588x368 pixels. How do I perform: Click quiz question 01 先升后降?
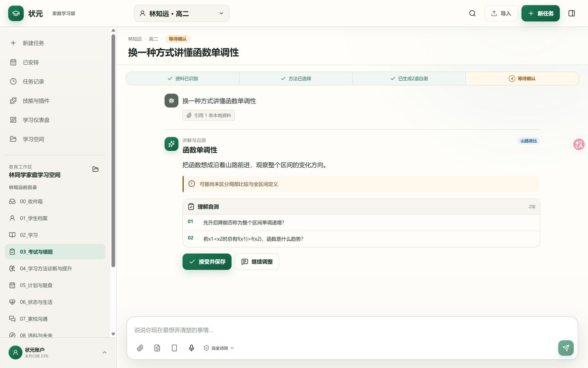pyautogui.click(x=361, y=222)
